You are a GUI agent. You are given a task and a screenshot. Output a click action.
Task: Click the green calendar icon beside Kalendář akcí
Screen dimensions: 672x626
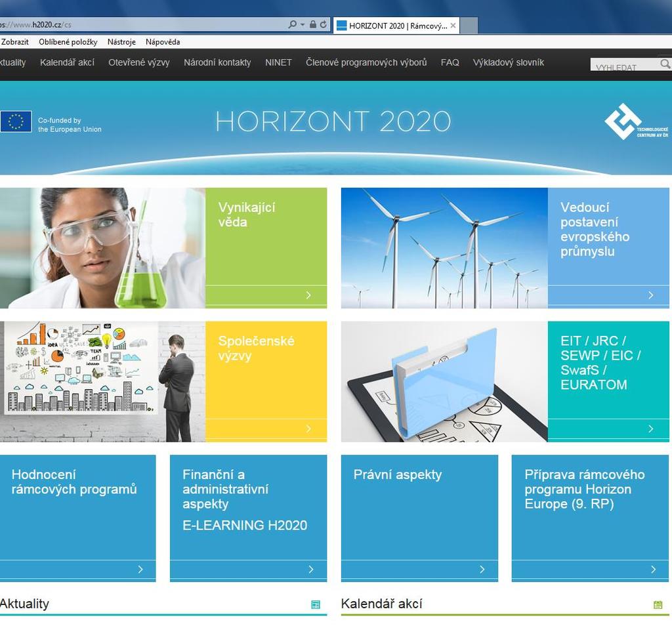(x=658, y=604)
